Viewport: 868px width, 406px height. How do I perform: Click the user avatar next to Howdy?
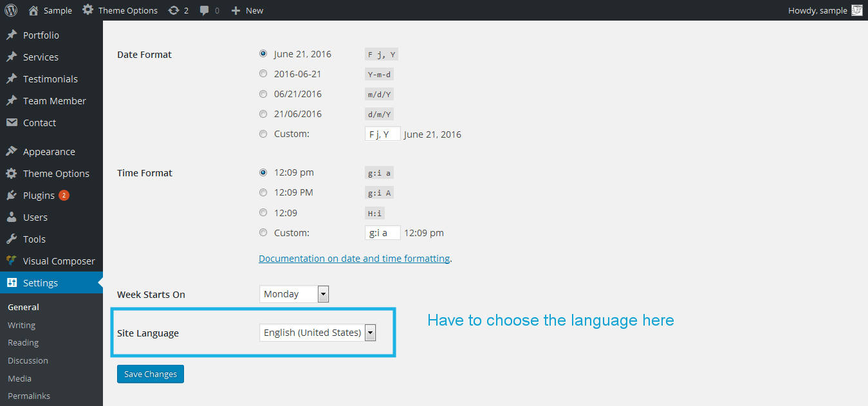[x=856, y=10]
